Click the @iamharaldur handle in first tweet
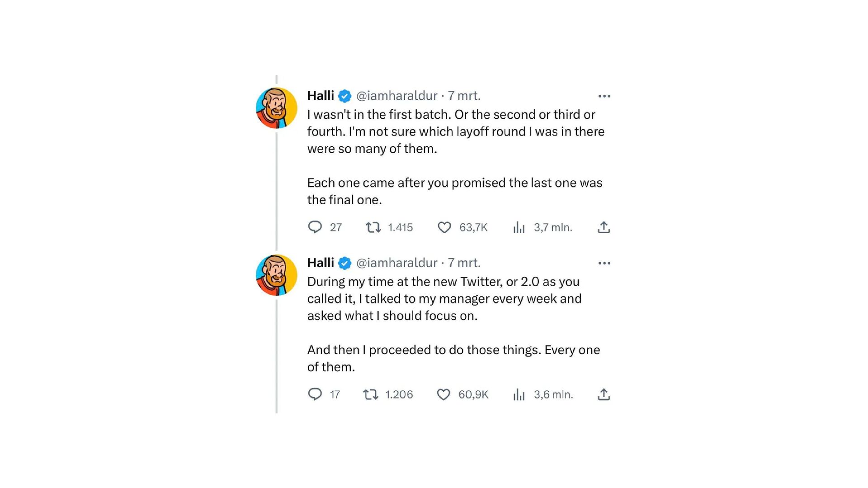The image size is (868, 488). coord(396,96)
